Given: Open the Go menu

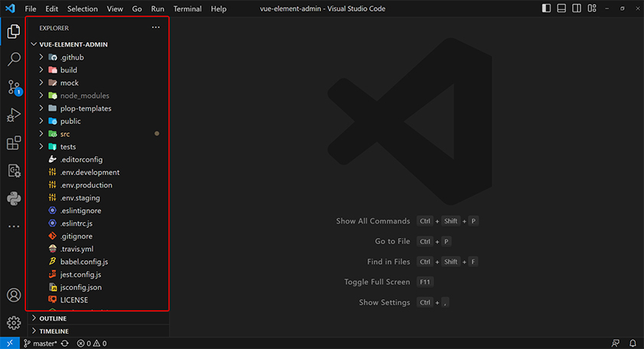Looking at the screenshot, I should (137, 8).
